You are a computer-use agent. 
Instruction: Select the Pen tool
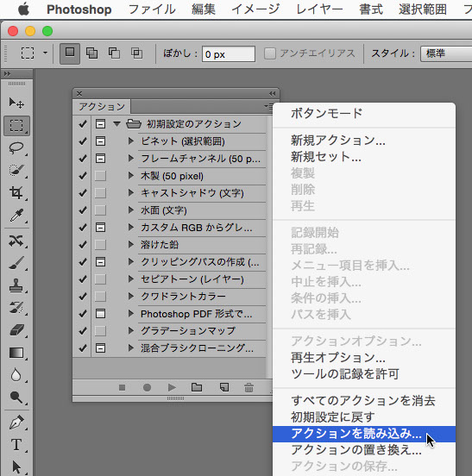coord(16,423)
